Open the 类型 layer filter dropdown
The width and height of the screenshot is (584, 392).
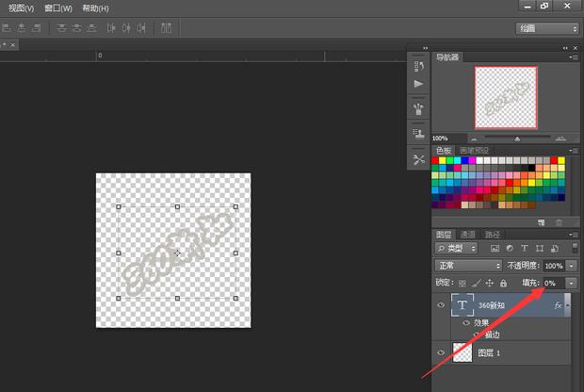(x=456, y=248)
